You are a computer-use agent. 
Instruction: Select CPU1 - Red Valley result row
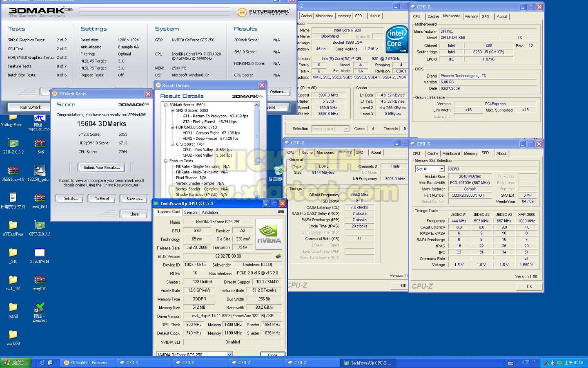pos(207,150)
